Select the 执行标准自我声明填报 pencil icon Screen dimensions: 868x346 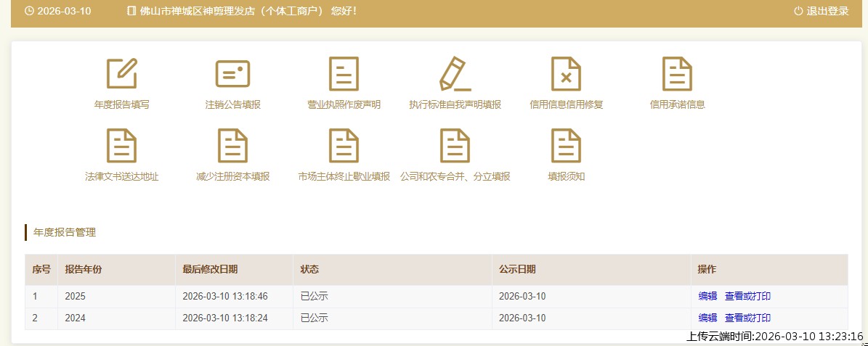click(x=455, y=73)
